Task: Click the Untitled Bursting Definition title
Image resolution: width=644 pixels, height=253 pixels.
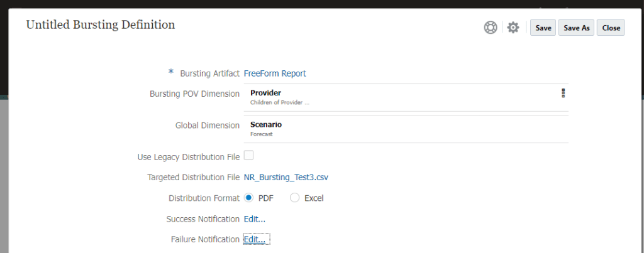Action: pos(100,25)
